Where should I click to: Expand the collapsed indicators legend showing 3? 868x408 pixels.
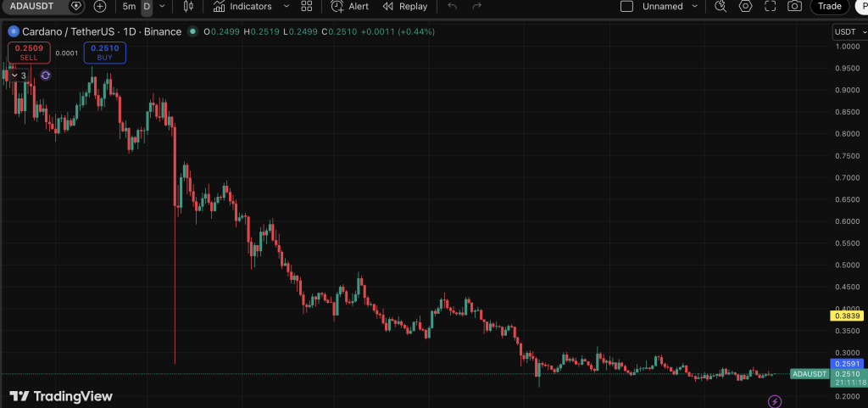(x=19, y=75)
